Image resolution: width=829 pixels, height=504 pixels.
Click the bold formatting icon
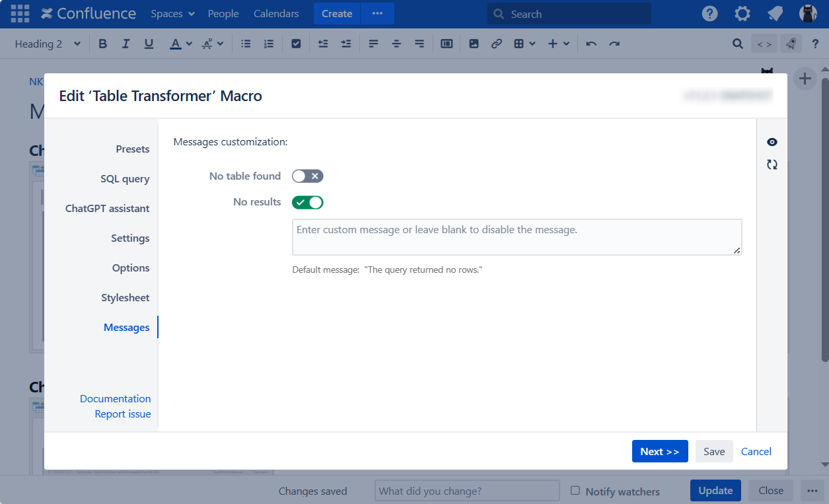coord(102,44)
